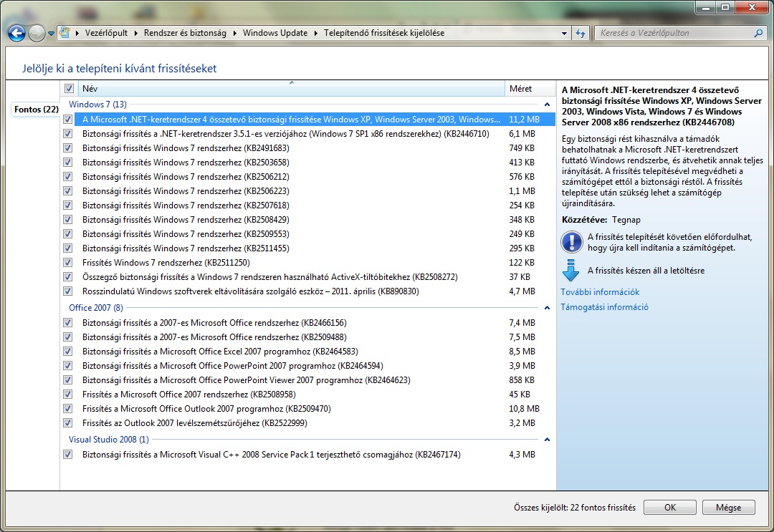Toggle the select-all checkbox beside Név
774x532 pixels.
pyautogui.click(x=69, y=88)
